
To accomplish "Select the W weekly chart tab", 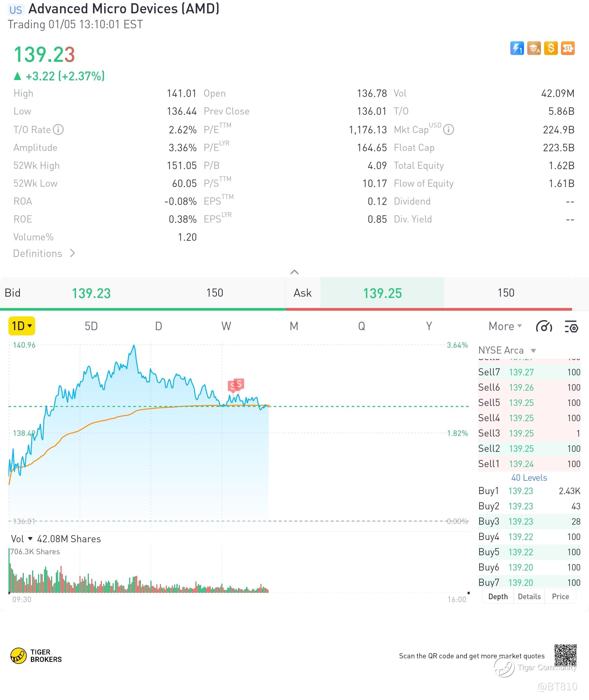I will (x=226, y=326).
